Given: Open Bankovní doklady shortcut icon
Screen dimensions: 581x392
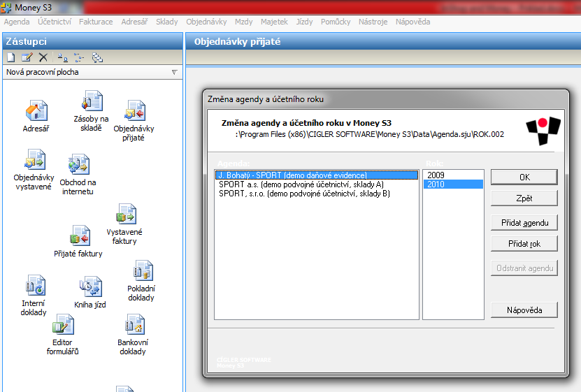Looking at the screenshot, I should tap(134, 324).
